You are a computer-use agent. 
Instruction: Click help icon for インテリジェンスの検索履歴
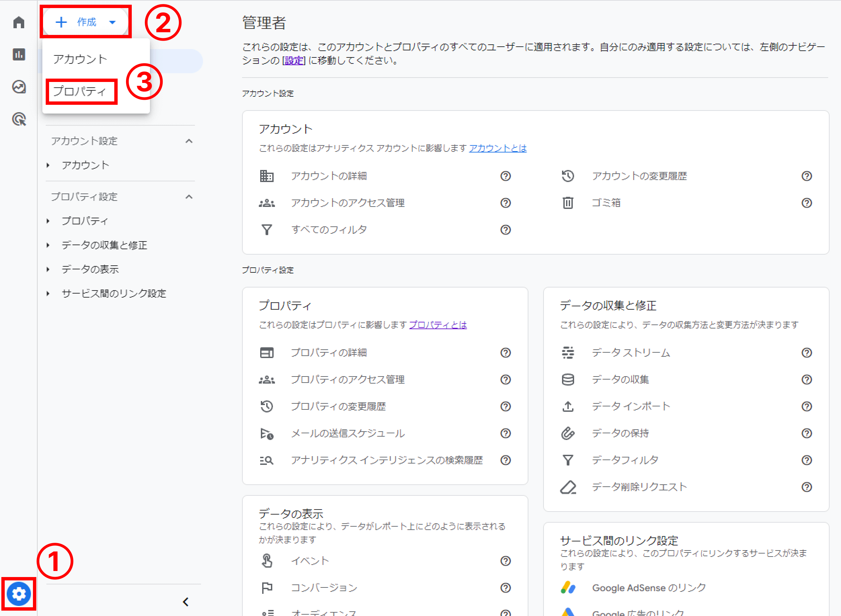[x=506, y=460]
